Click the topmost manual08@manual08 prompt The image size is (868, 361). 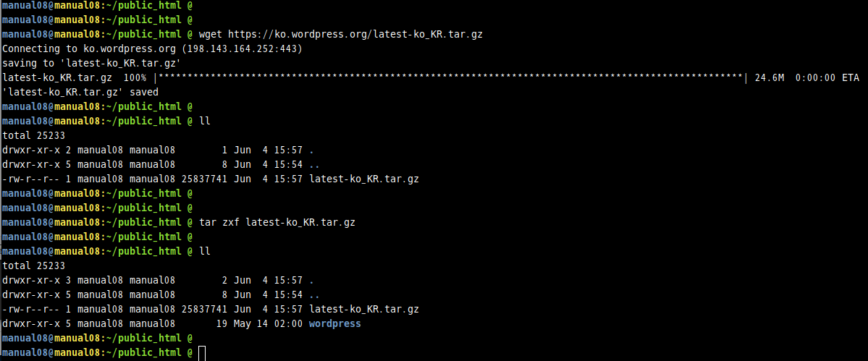point(50,6)
